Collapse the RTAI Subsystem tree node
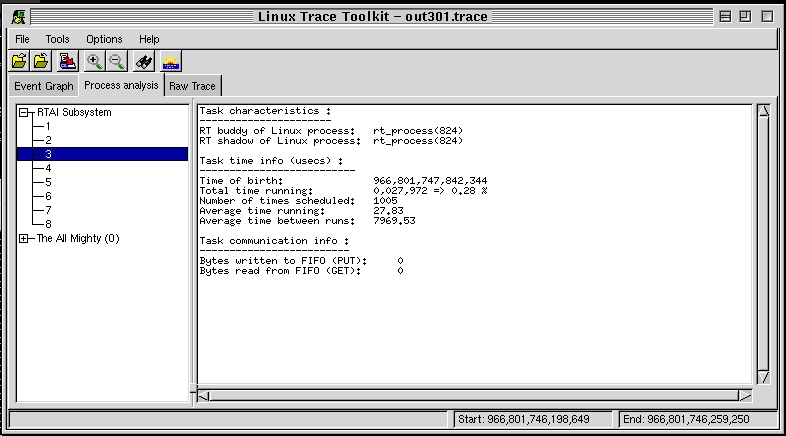Screen dimensions: 786x436 pos(24,112)
